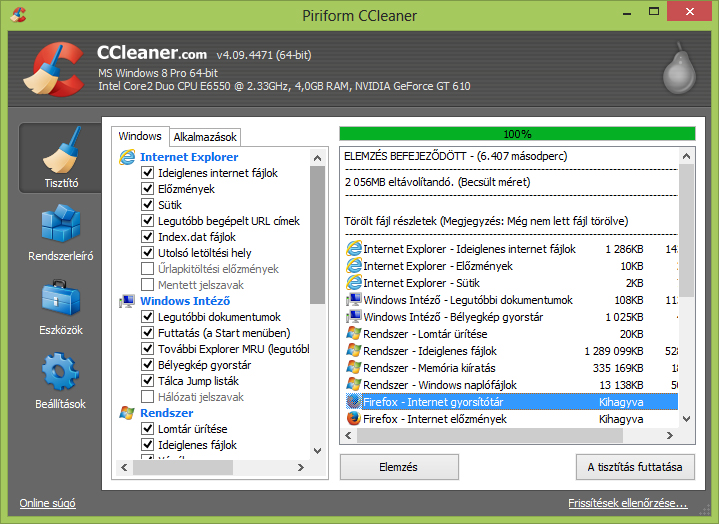Select the Windows tab
This screenshot has width=720, height=524.
[x=140, y=136]
